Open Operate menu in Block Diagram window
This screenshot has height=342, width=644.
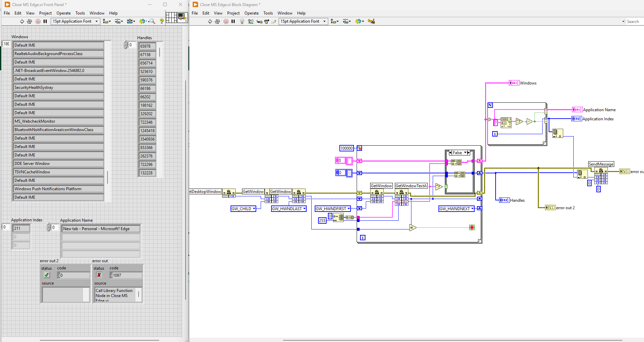tap(251, 13)
